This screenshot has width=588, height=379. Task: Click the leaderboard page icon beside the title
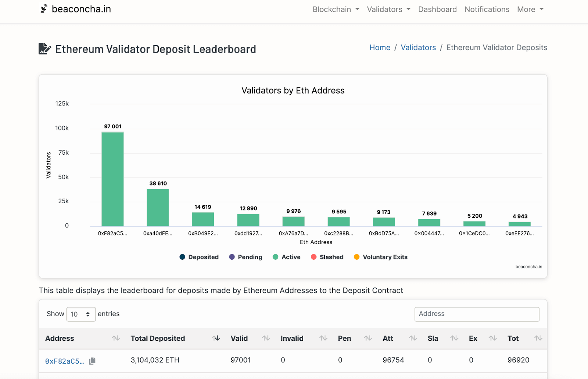pos(44,48)
